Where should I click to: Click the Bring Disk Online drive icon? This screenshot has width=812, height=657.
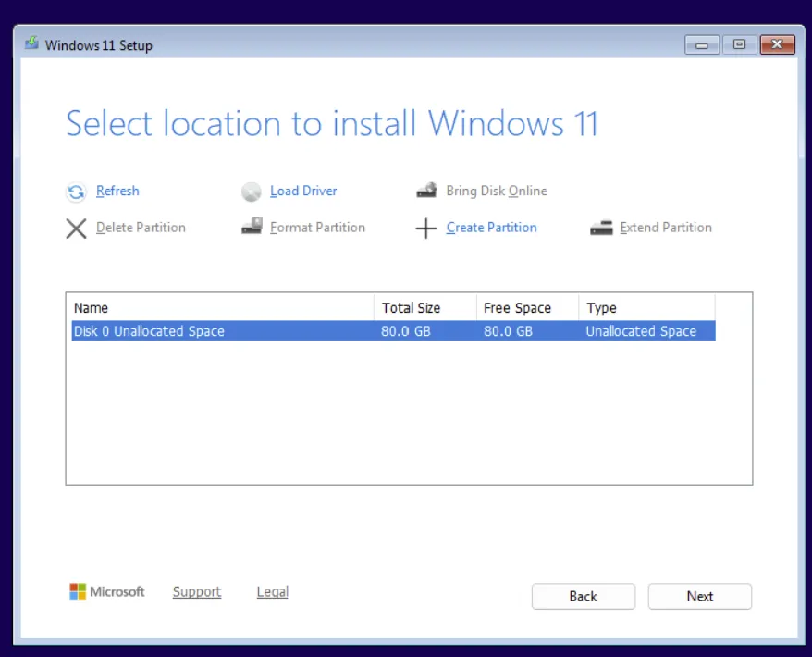pos(426,190)
